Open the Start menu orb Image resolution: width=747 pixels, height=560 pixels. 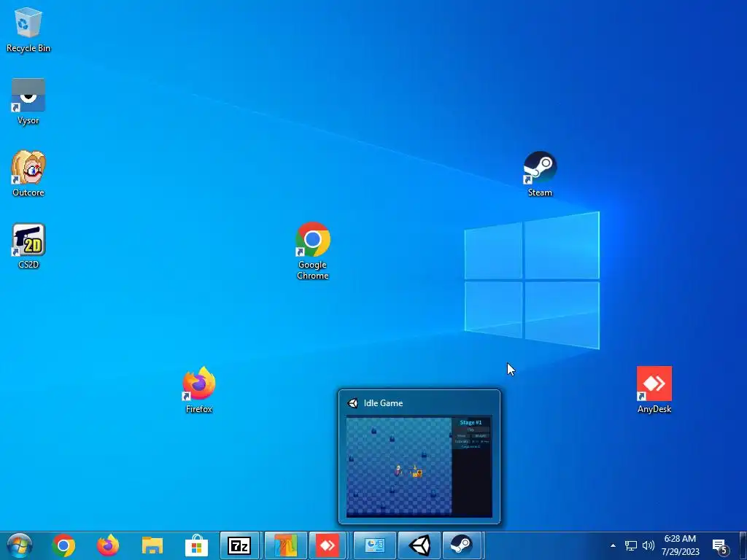[x=20, y=545]
